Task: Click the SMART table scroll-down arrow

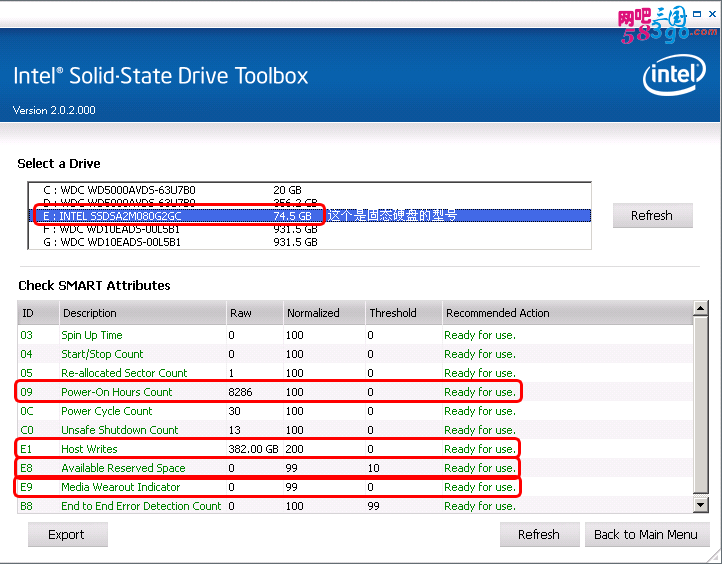Action: (x=700, y=505)
